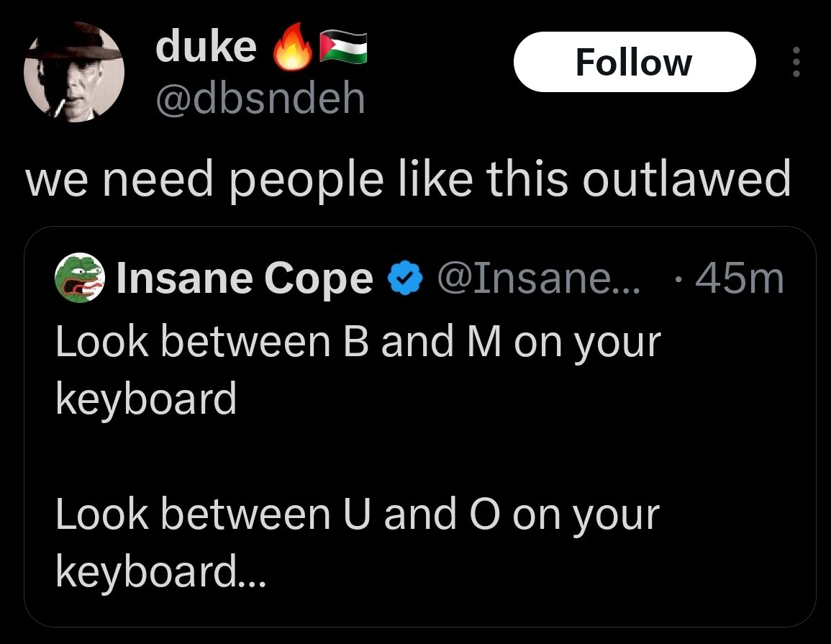Open the three-dot more options menu
Screen dimensions: 831x644
tap(795, 63)
